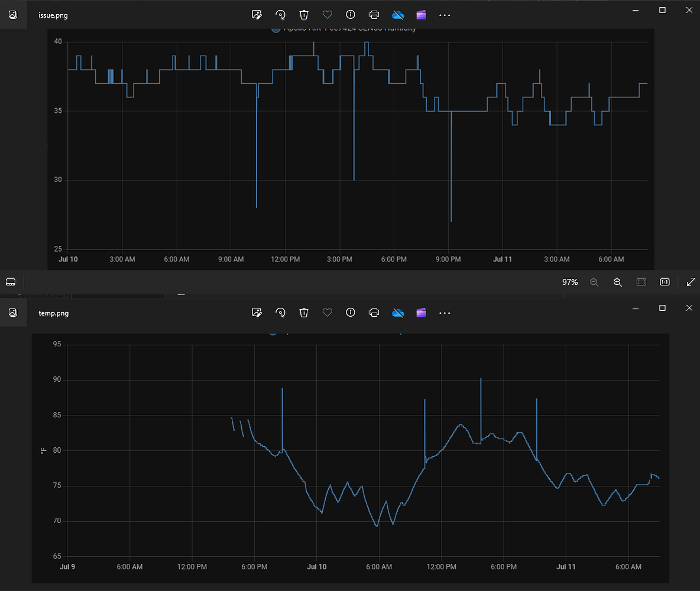Fit image to window in issue.png viewer

(641, 282)
